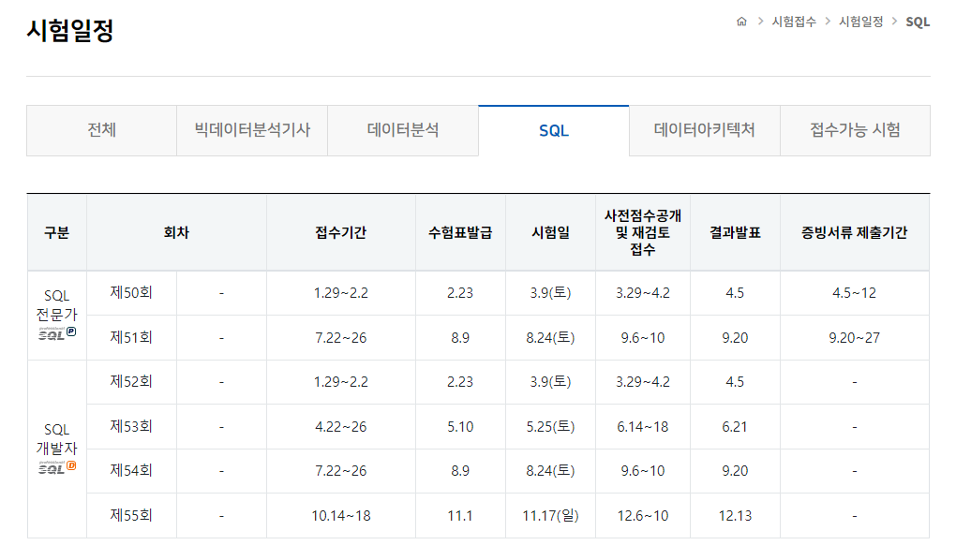Click the 제51회 exam round cell

pyautogui.click(x=131, y=336)
